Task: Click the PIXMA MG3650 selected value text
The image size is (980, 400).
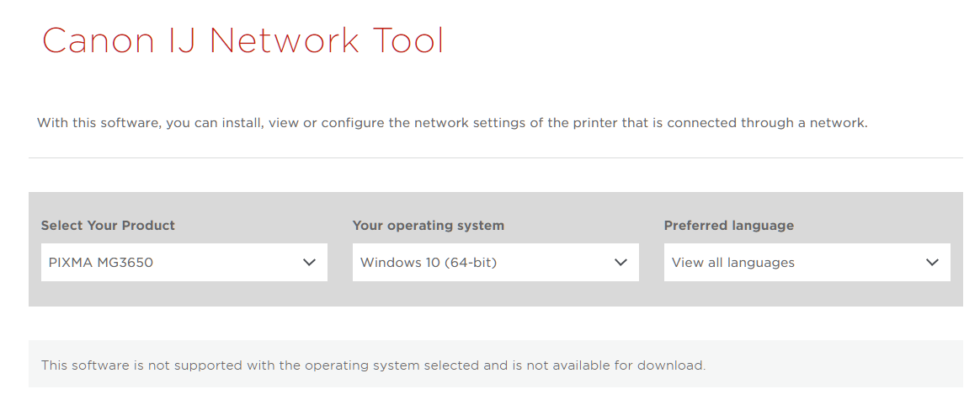Action: click(x=101, y=263)
